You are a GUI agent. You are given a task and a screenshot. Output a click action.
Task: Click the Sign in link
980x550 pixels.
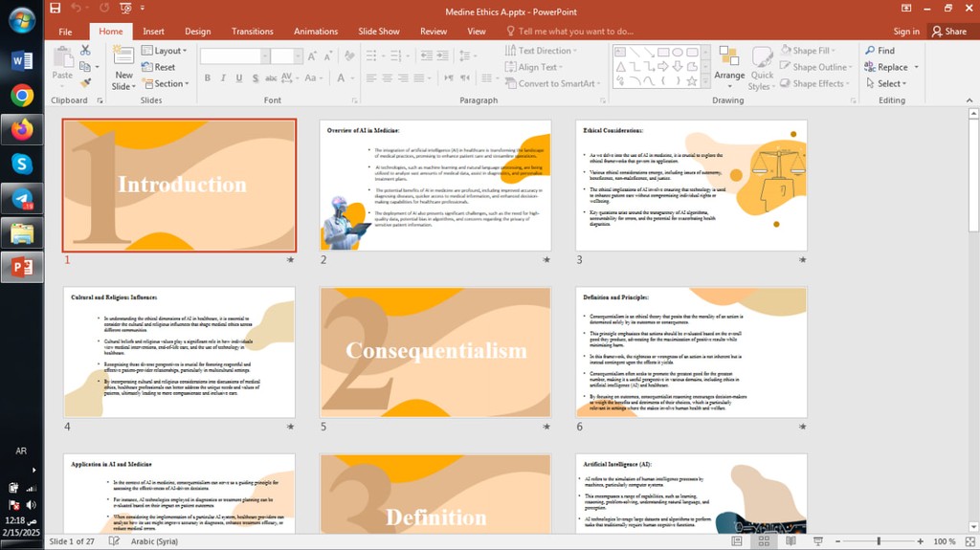click(906, 32)
